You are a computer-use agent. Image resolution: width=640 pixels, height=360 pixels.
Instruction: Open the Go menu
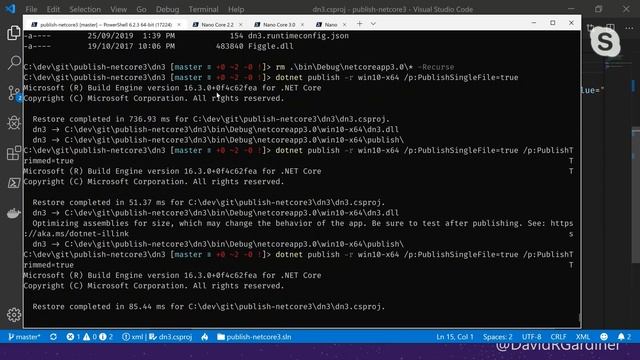pos(141,9)
